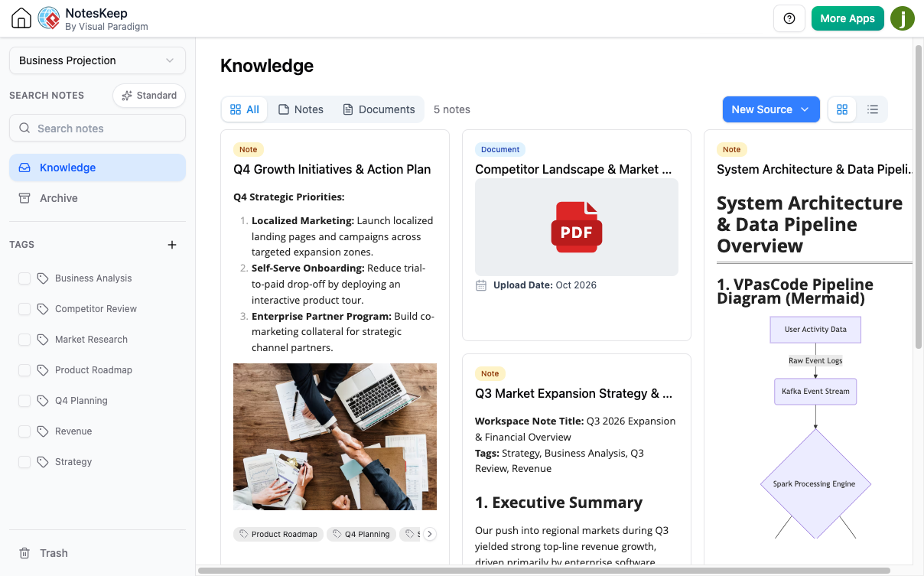This screenshot has width=924, height=576.
Task: Open the Archive section
Action: [97, 198]
